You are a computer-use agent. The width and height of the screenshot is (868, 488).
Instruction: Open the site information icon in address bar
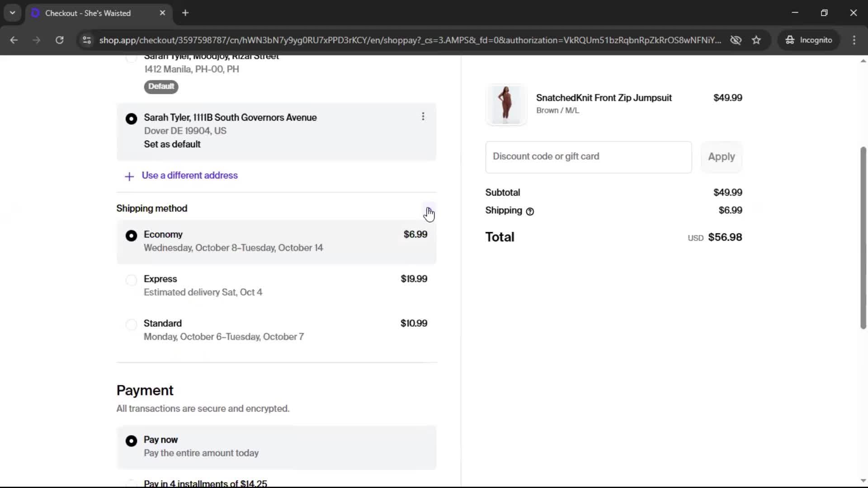coord(87,40)
